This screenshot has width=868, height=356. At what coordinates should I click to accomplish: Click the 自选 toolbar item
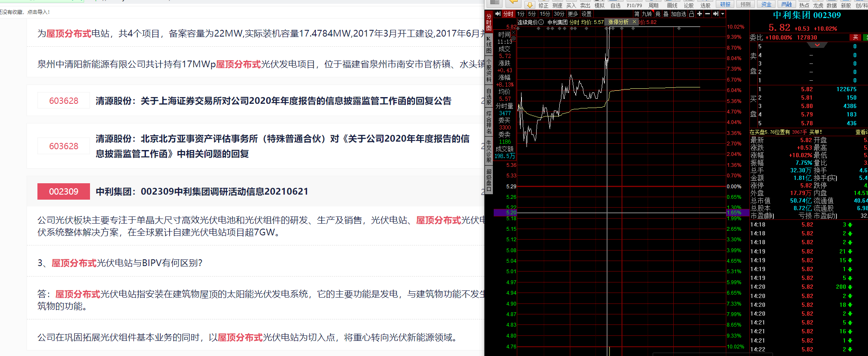click(x=615, y=5)
